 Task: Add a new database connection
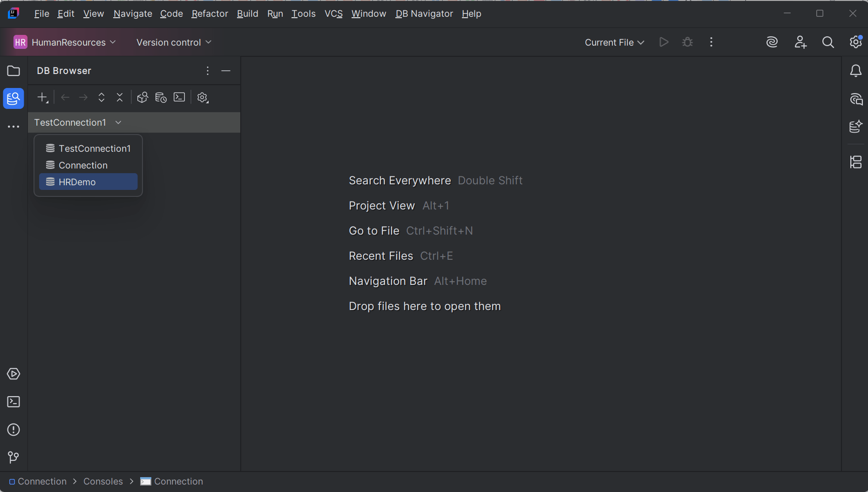coord(42,97)
